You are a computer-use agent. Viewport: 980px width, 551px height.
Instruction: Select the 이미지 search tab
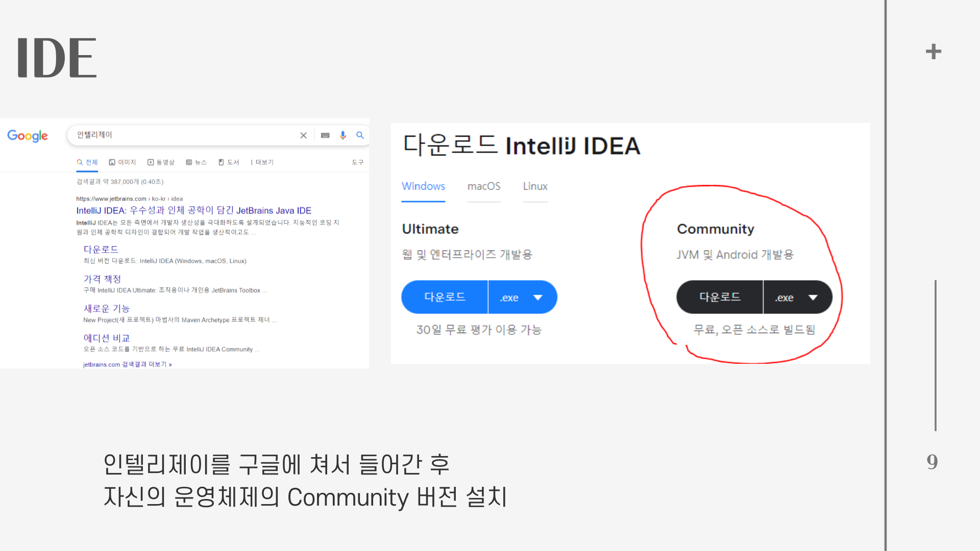[122, 162]
